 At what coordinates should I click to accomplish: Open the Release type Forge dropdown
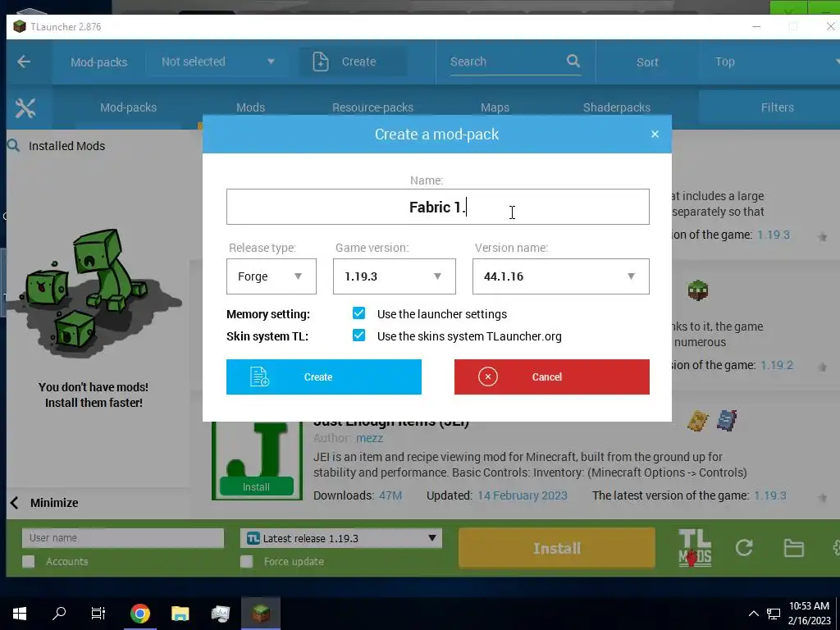coord(271,276)
